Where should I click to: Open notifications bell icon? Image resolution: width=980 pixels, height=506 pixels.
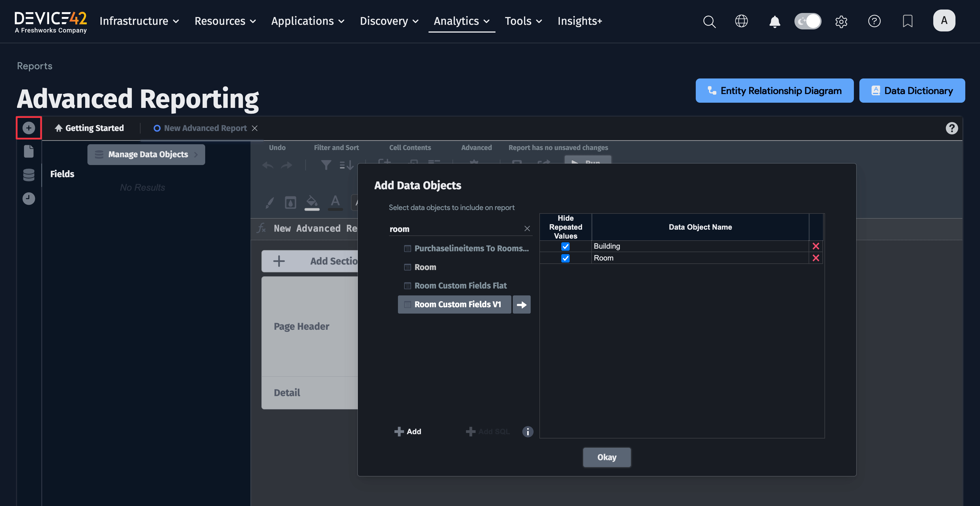click(775, 21)
